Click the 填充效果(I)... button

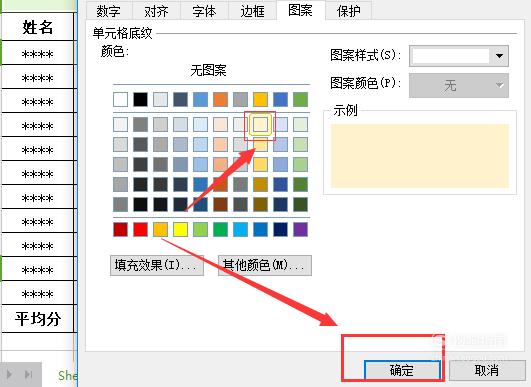click(x=157, y=265)
